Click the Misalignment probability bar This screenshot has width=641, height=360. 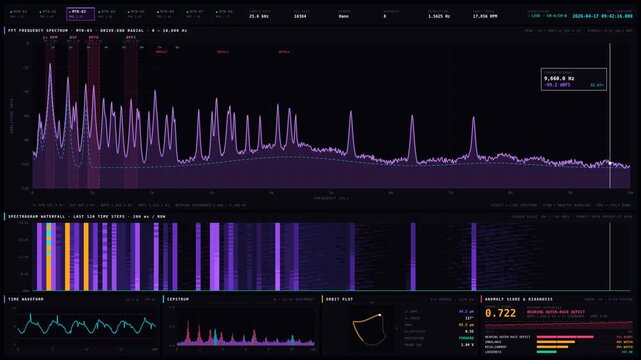pos(552,347)
